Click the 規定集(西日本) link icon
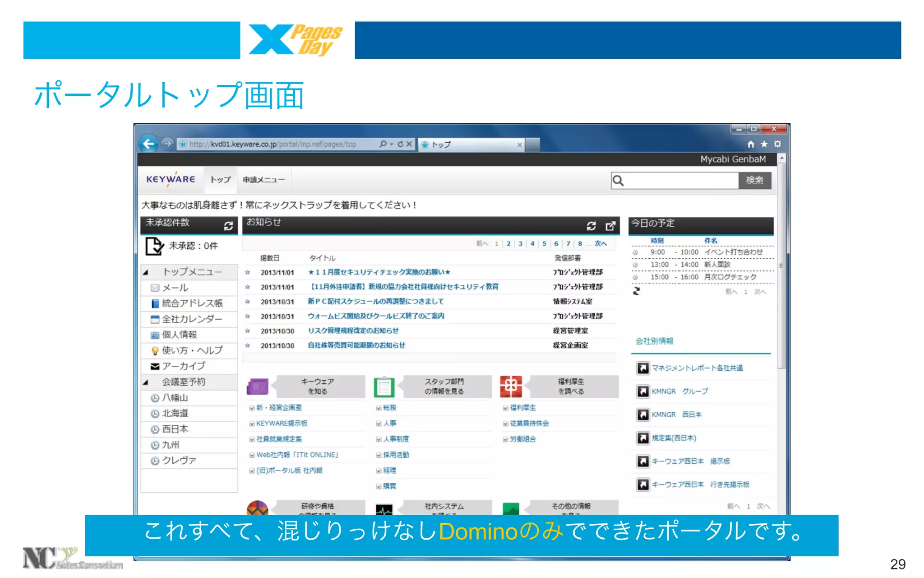The image size is (924, 578). pyautogui.click(x=643, y=438)
